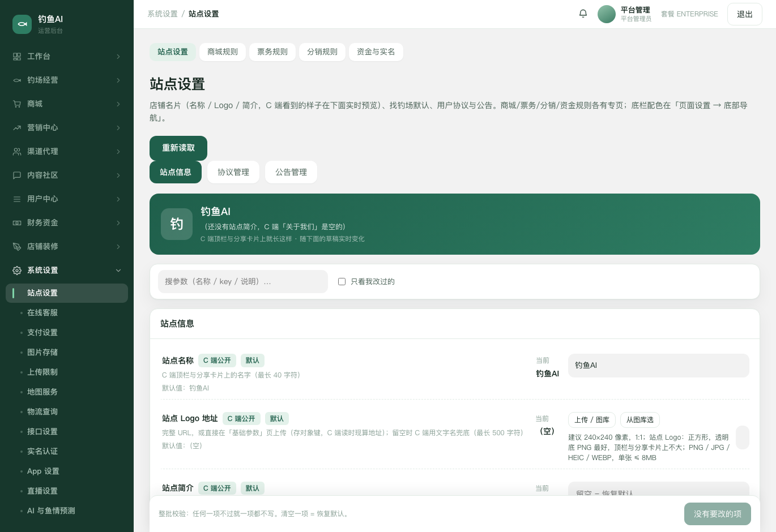The image size is (776, 532).
Task: Click the 内容社区 chat bubble icon
Action: click(17, 175)
